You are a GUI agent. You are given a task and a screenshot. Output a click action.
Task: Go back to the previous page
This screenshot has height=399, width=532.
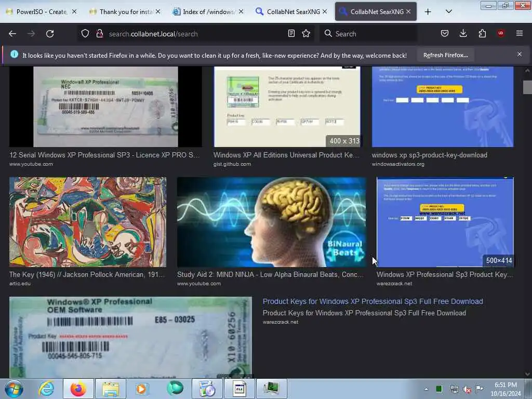12,34
